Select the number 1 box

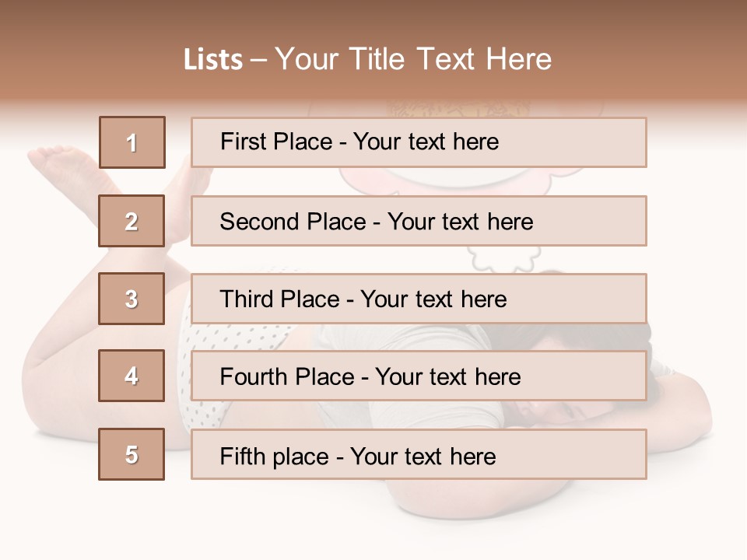132,142
